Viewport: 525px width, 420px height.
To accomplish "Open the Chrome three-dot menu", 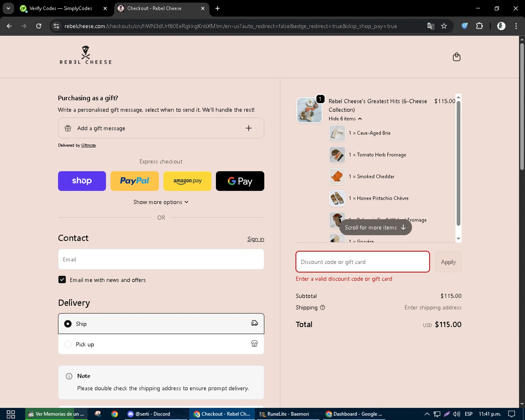I will 516,26.
